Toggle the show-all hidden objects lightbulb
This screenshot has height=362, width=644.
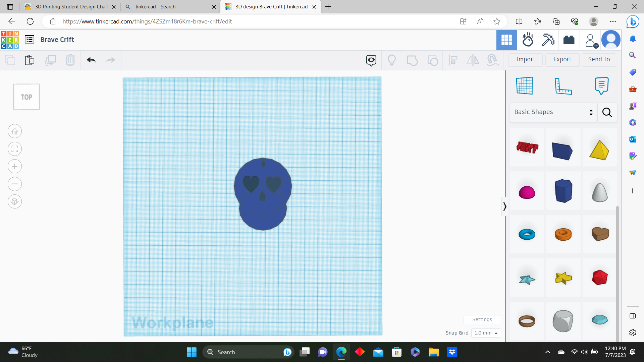392,60
